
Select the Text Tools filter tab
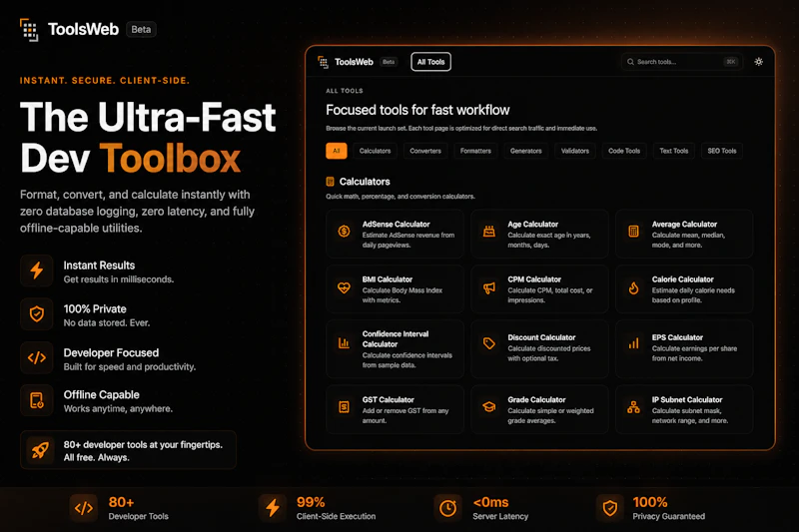(673, 151)
